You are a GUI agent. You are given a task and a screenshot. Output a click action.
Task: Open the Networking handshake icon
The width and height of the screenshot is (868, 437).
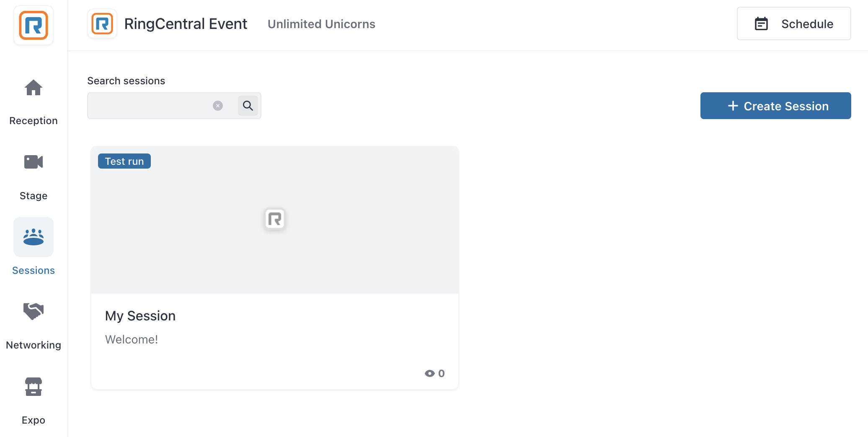(34, 312)
